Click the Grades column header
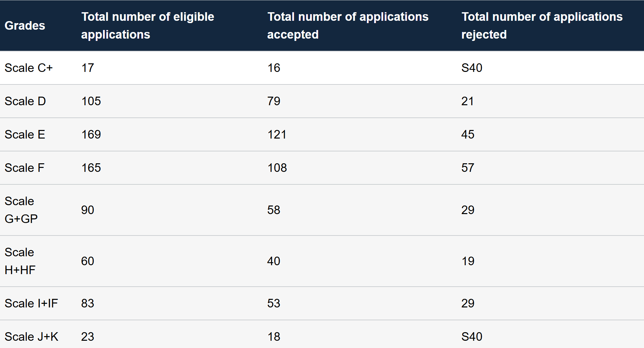Viewport: 644px width, 348px height. (x=25, y=26)
